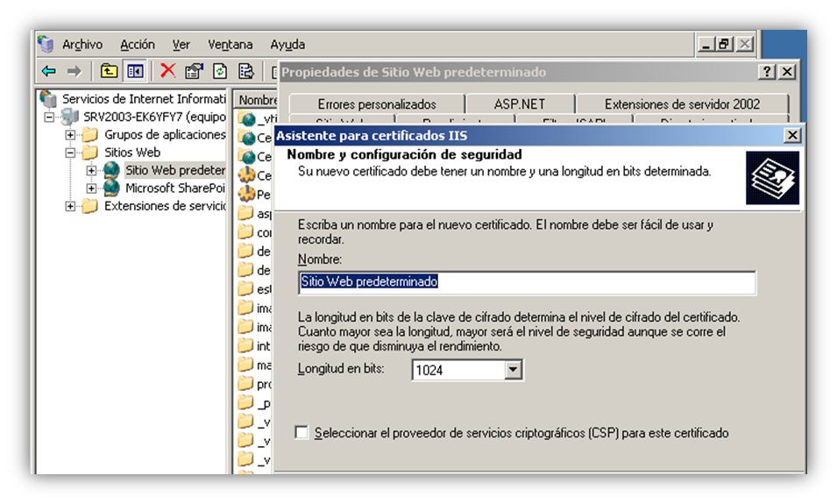Open the Ventana menu
837x504 pixels.
231,45
